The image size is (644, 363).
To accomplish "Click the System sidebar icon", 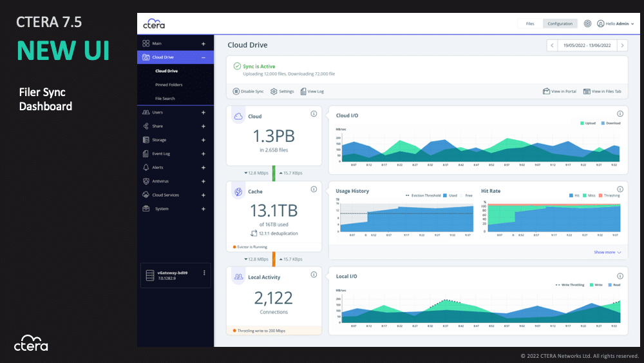I will 146,209.
